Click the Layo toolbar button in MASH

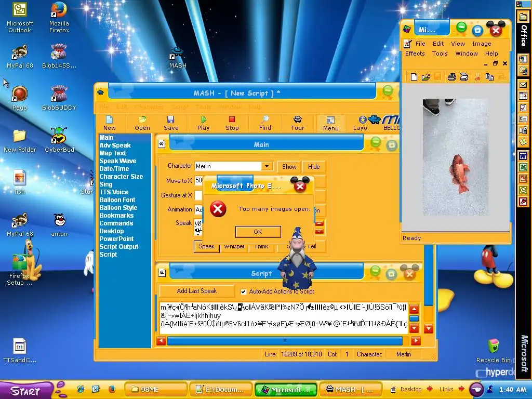pyautogui.click(x=361, y=123)
